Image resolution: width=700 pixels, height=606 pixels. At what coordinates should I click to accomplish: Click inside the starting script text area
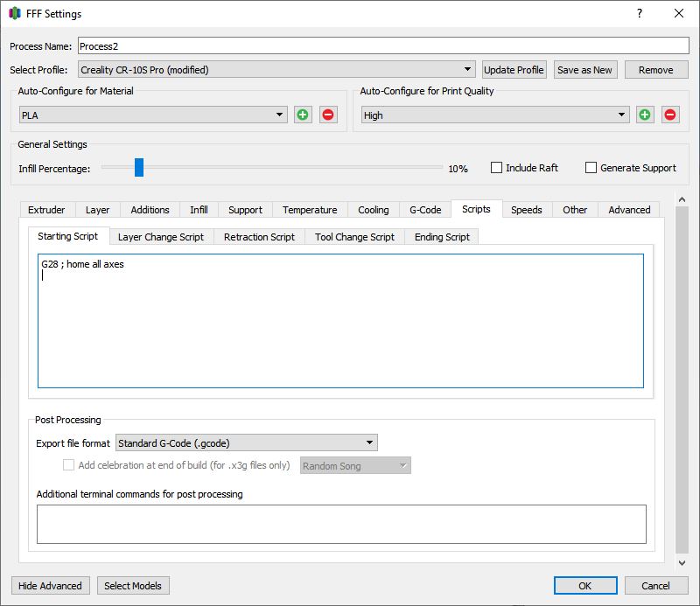coord(340,321)
